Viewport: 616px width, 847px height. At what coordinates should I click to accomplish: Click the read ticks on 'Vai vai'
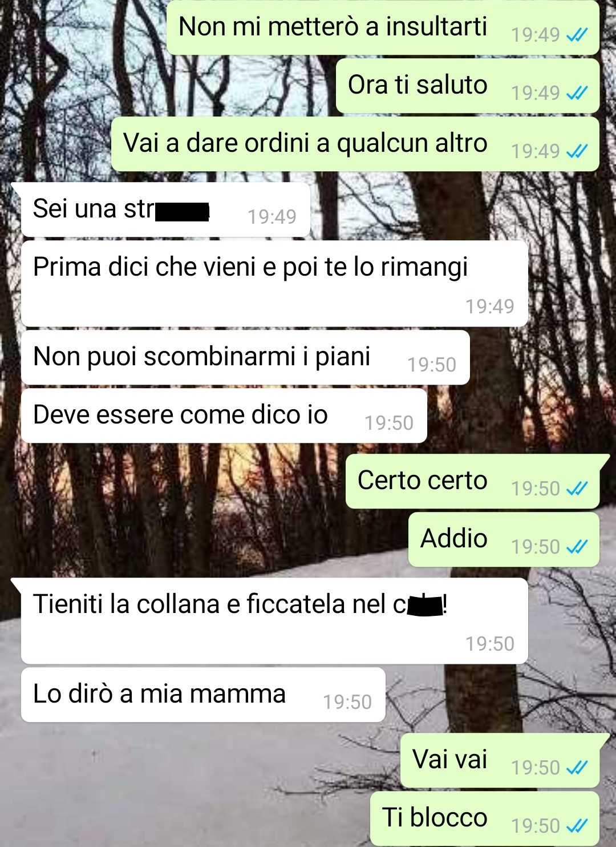coord(577,768)
